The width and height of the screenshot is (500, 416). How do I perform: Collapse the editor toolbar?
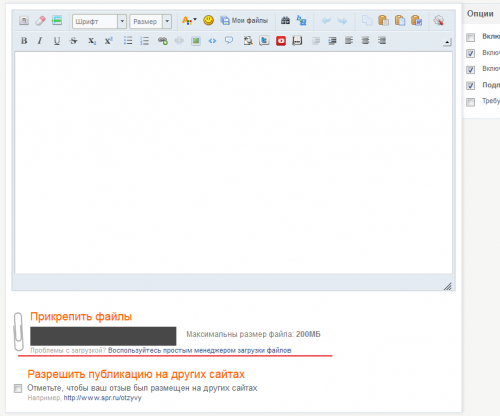(447, 42)
